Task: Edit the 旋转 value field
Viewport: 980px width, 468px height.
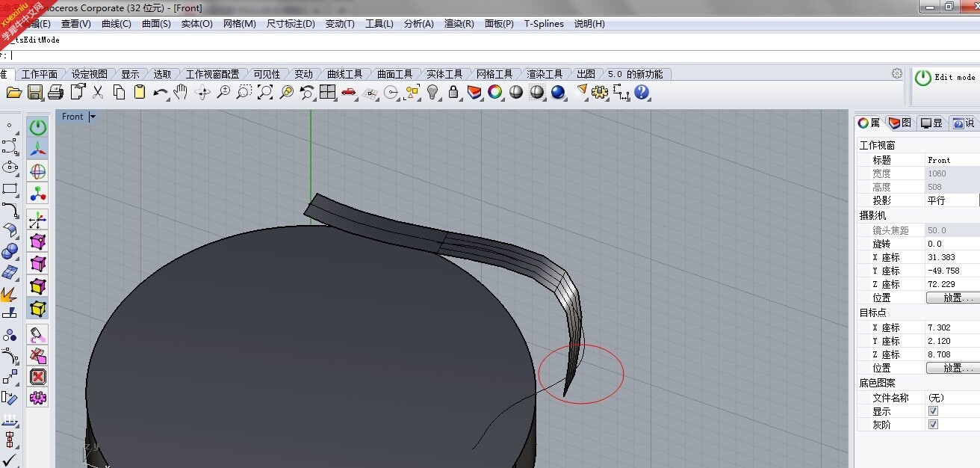Action: pos(952,244)
